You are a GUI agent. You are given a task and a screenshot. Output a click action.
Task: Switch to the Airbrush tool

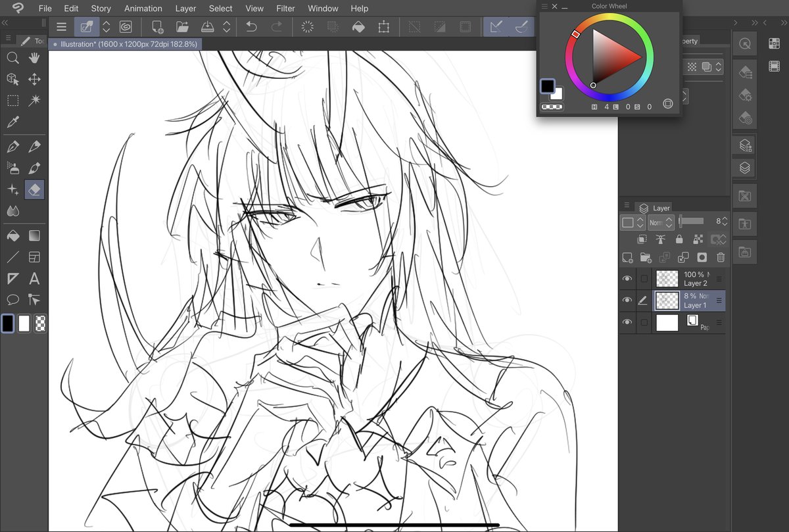click(x=12, y=168)
